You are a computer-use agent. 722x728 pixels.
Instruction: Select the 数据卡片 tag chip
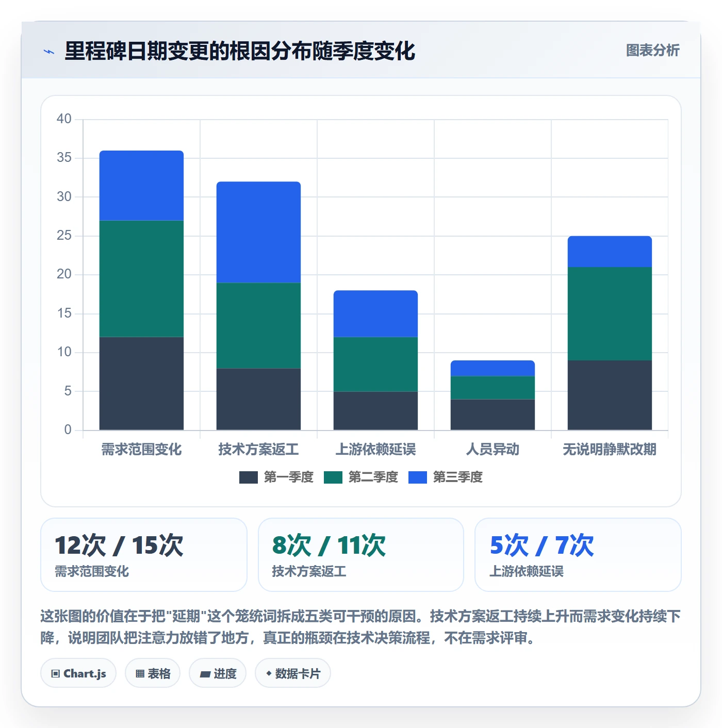tap(293, 673)
